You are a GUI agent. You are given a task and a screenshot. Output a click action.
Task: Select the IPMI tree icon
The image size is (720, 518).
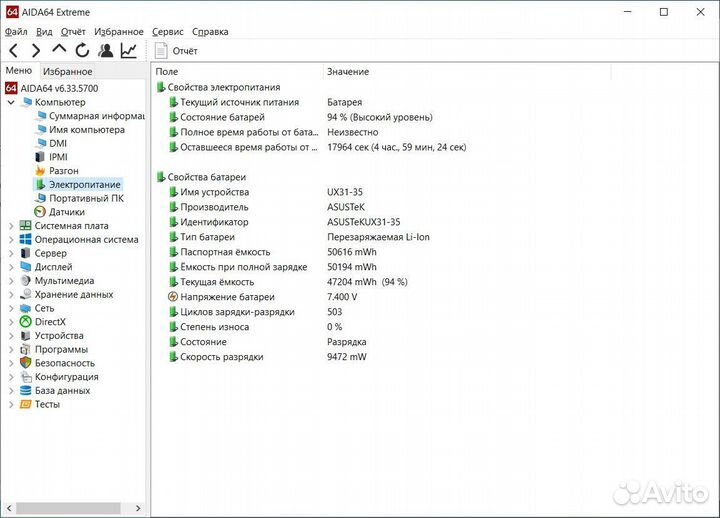40,157
